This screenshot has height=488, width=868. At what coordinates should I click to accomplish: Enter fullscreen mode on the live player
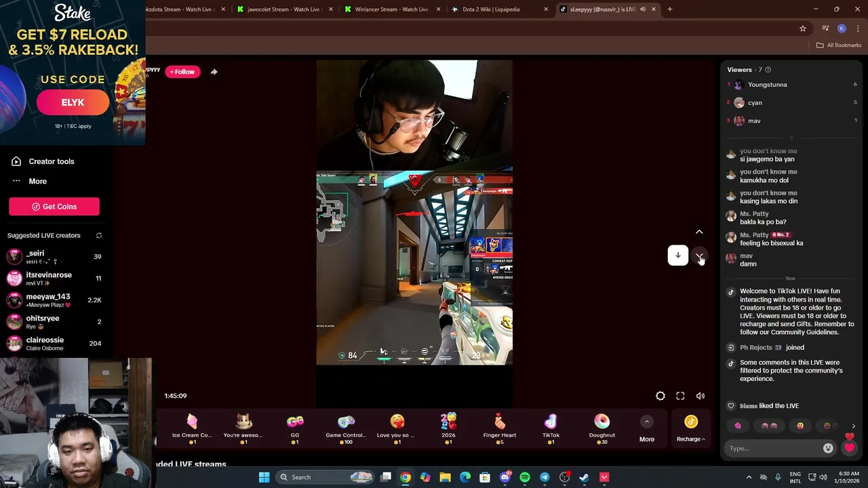pos(680,396)
